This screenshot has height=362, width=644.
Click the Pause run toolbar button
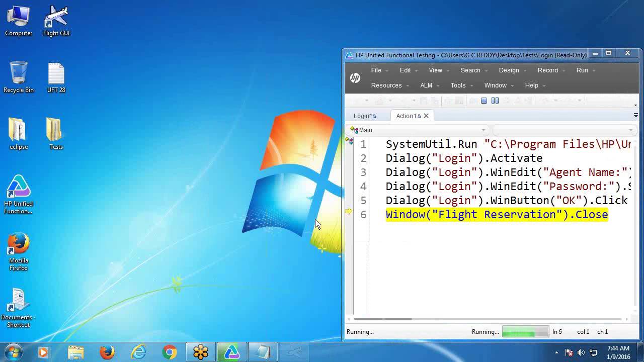point(495,101)
